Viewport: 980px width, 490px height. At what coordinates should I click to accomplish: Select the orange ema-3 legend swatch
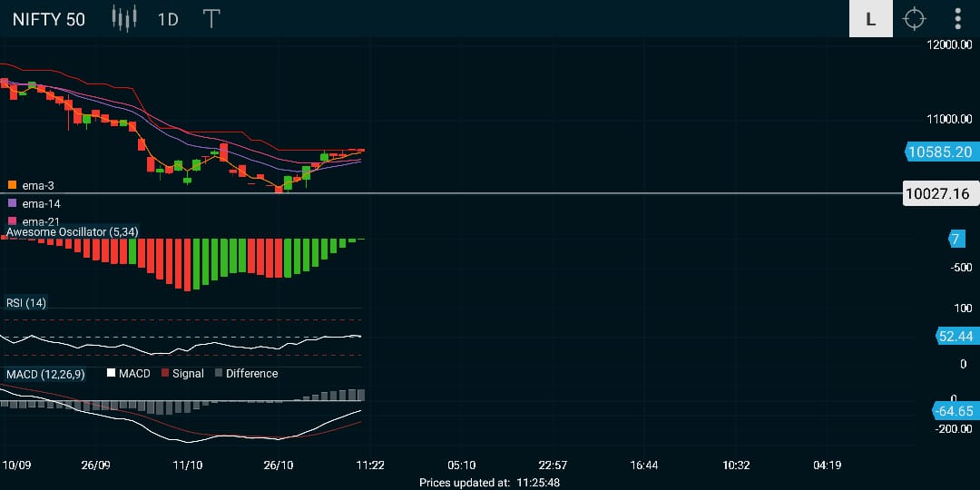click(12, 185)
